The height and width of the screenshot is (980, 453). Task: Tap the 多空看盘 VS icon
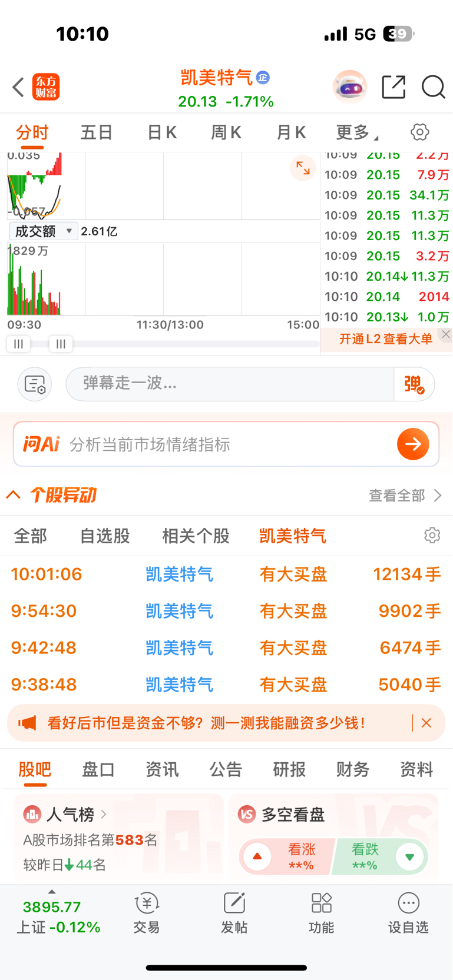coord(247,815)
